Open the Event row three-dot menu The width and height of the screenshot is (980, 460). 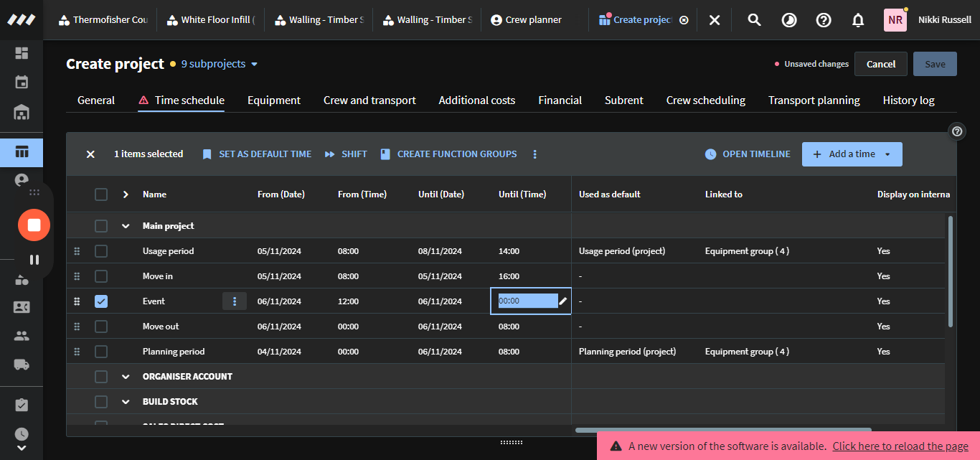coord(235,301)
